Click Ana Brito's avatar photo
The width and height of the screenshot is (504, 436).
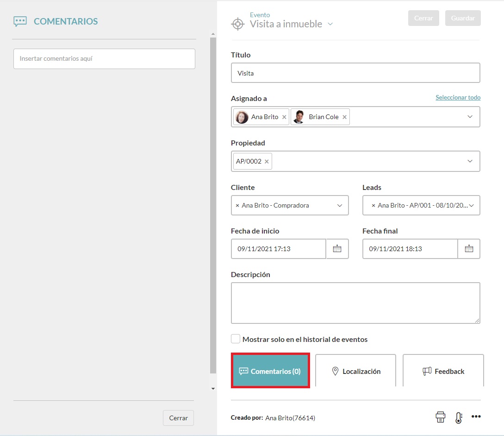[x=242, y=117]
